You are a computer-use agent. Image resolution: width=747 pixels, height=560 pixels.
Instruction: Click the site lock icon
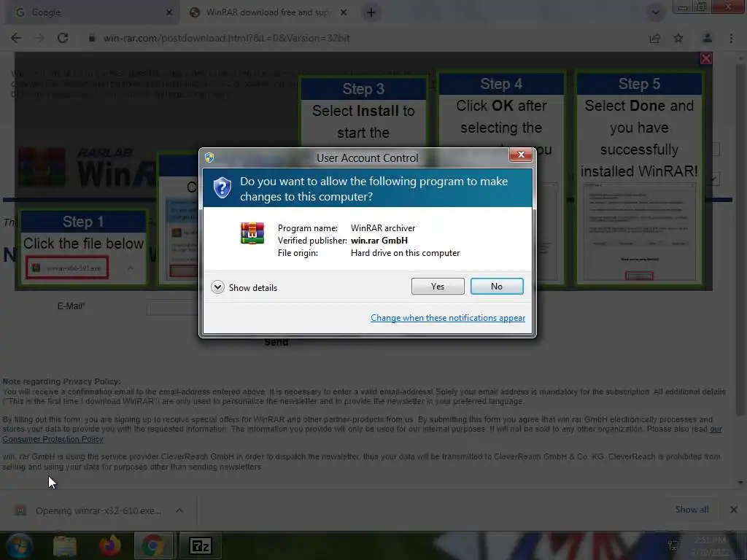pyautogui.click(x=91, y=38)
